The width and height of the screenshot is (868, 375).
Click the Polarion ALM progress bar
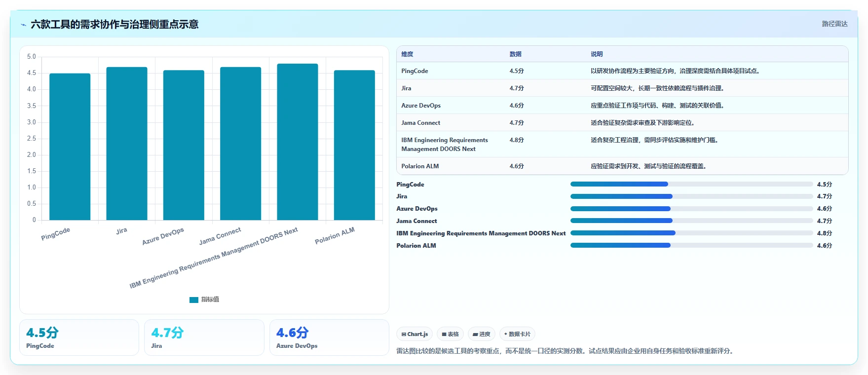[691, 245]
